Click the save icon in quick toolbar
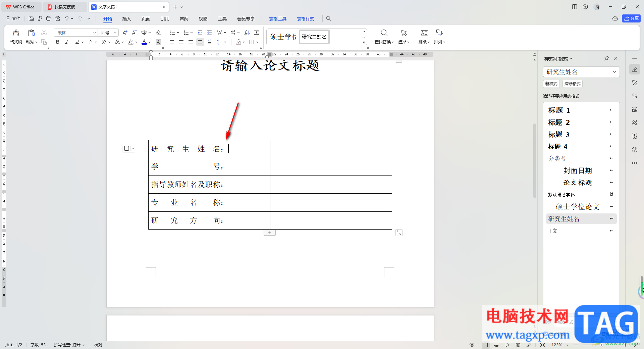644x349 pixels. click(x=31, y=18)
